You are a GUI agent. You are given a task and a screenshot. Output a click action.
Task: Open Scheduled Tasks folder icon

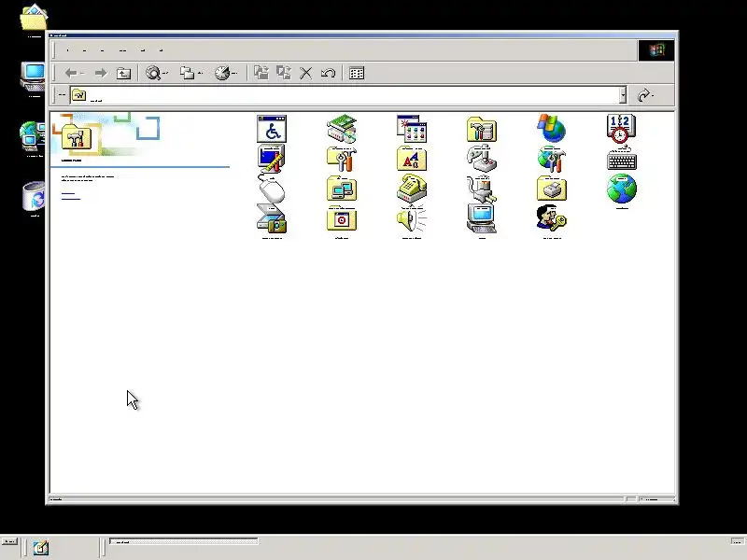(342, 219)
